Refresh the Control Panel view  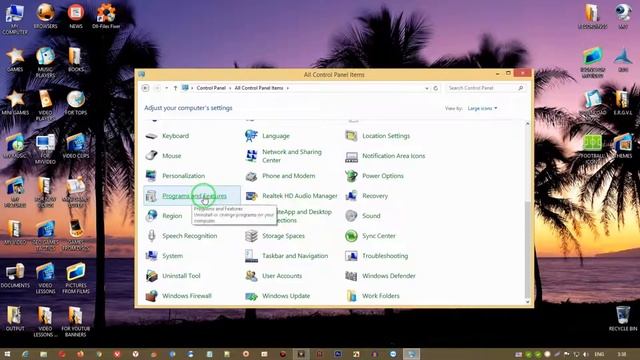[x=436, y=88]
